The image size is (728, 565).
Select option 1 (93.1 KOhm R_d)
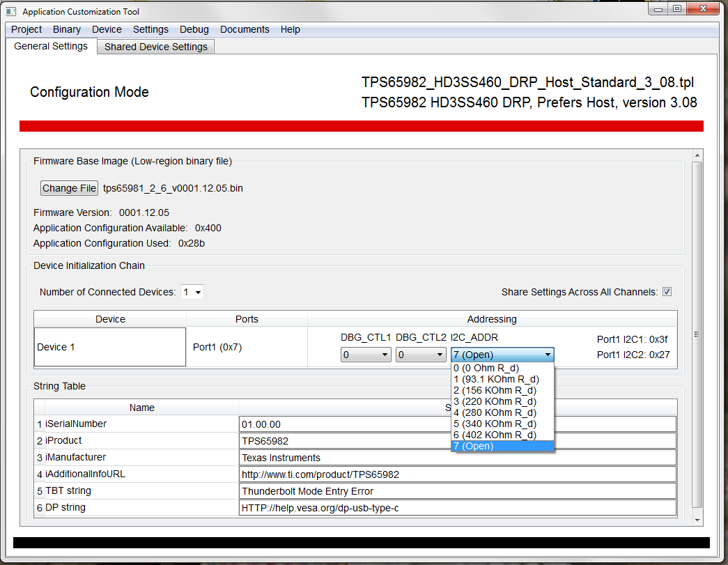[x=502, y=379]
